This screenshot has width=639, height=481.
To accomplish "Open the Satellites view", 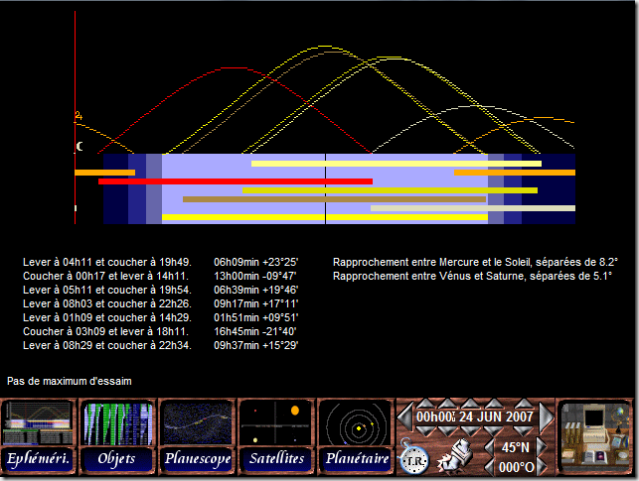I will 276,424.
